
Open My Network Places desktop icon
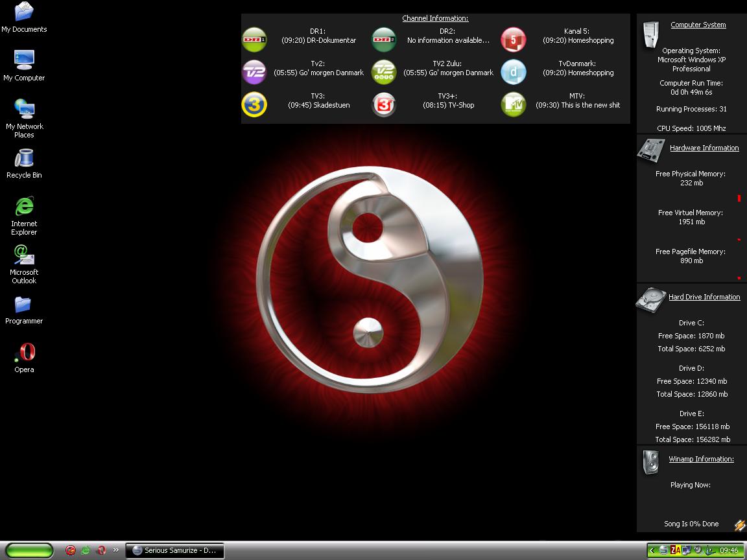click(24, 118)
